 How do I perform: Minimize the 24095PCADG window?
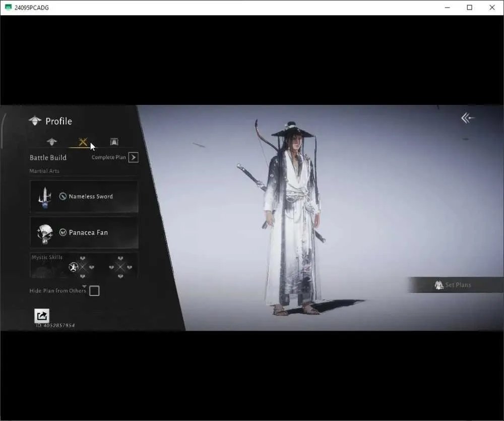tap(447, 8)
